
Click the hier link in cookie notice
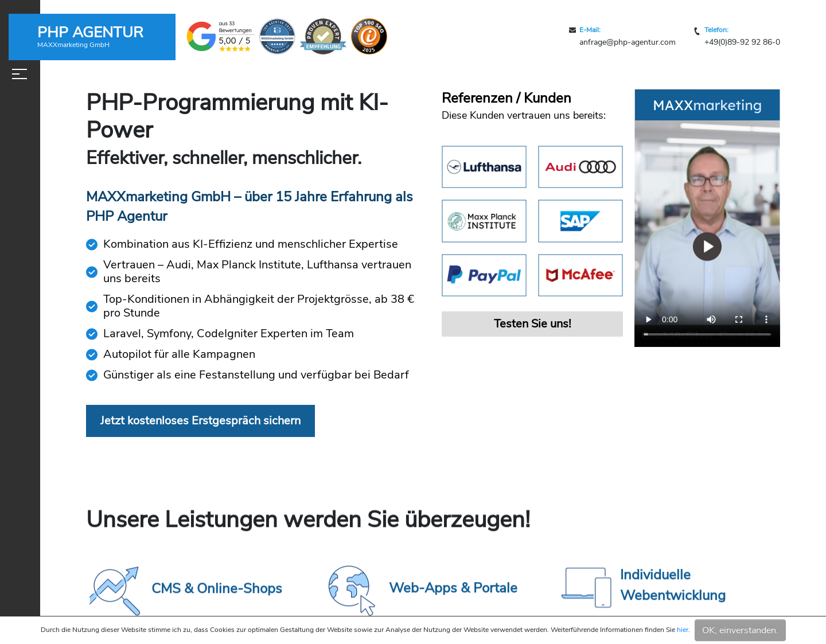coord(683,630)
